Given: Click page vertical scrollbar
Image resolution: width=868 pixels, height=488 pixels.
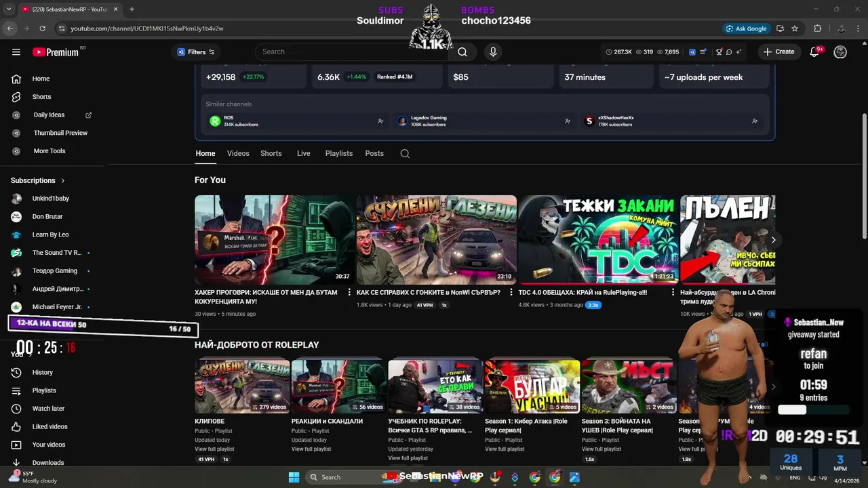Looking at the screenshot, I should coord(864,176).
